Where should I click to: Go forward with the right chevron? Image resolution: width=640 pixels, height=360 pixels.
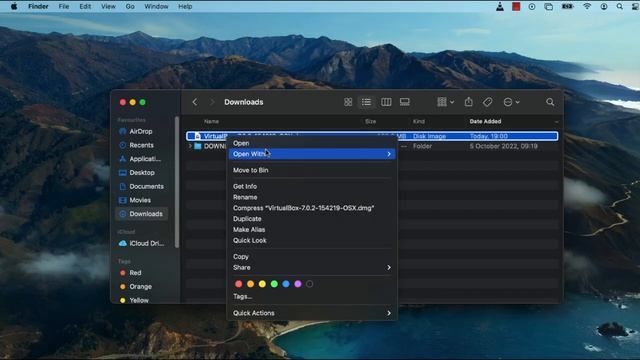(211, 102)
